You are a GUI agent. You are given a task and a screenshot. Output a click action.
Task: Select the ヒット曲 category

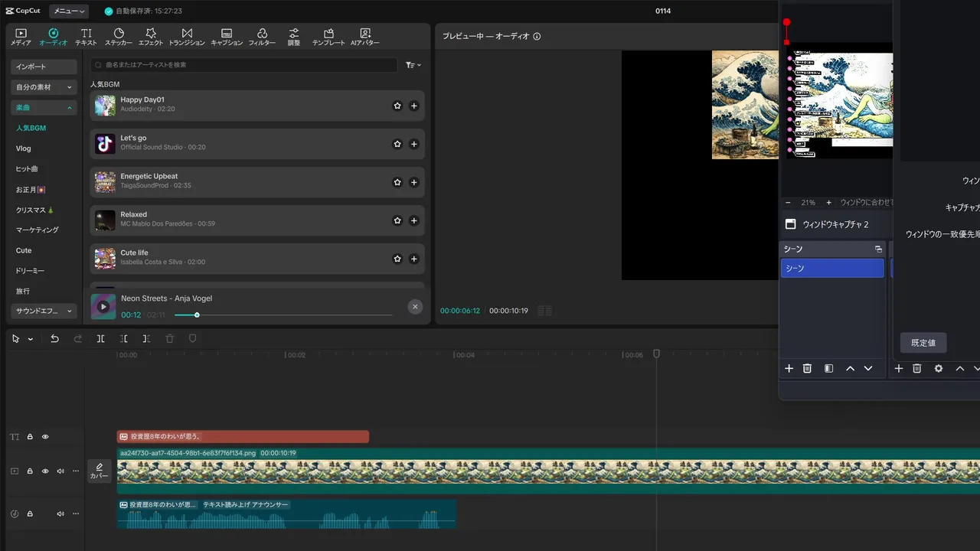[27, 168]
